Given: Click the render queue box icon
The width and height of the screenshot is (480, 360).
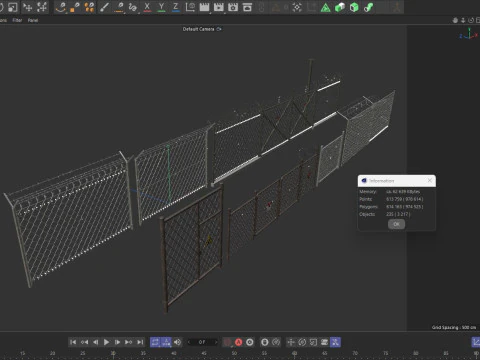Looking at the screenshot, I should (x=247, y=7).
